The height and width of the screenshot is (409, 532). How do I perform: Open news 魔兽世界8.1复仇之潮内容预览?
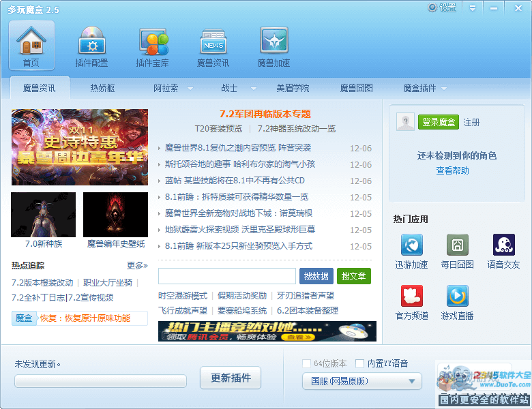pos(238,148)
